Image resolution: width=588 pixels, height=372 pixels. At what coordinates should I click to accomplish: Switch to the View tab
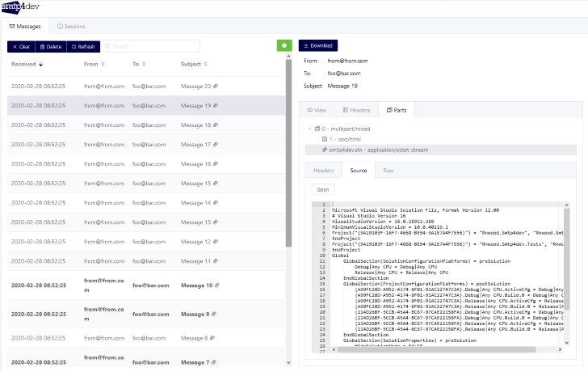pos(317,110)
